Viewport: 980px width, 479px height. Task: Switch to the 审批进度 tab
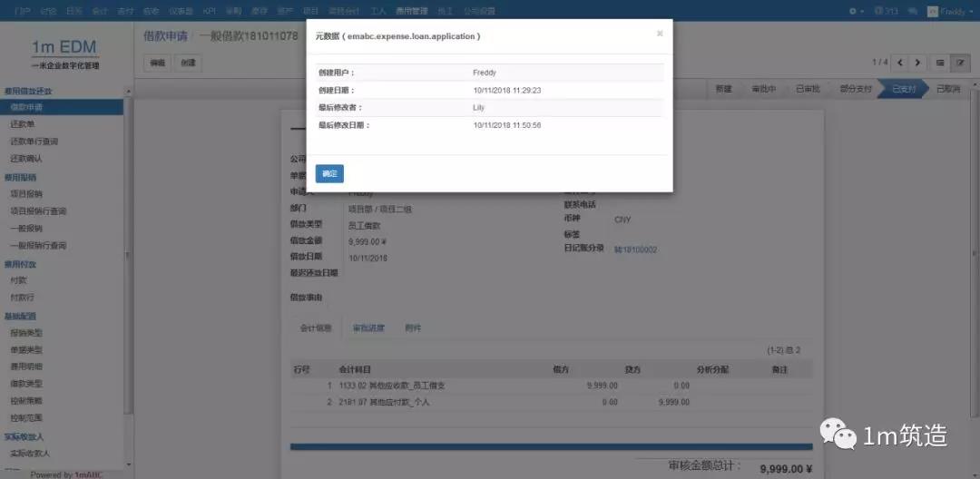[x=368, y=327]
